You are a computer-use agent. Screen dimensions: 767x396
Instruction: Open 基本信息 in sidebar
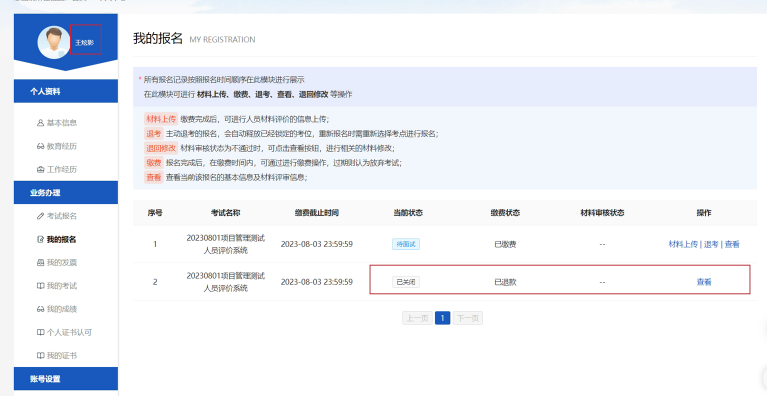pyautogui.click(x=62, y=123)
